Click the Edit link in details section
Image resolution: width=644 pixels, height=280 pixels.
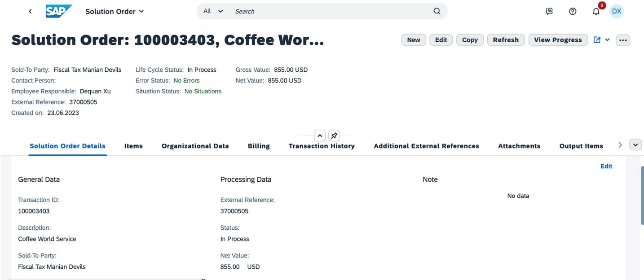tap(606, 166)
